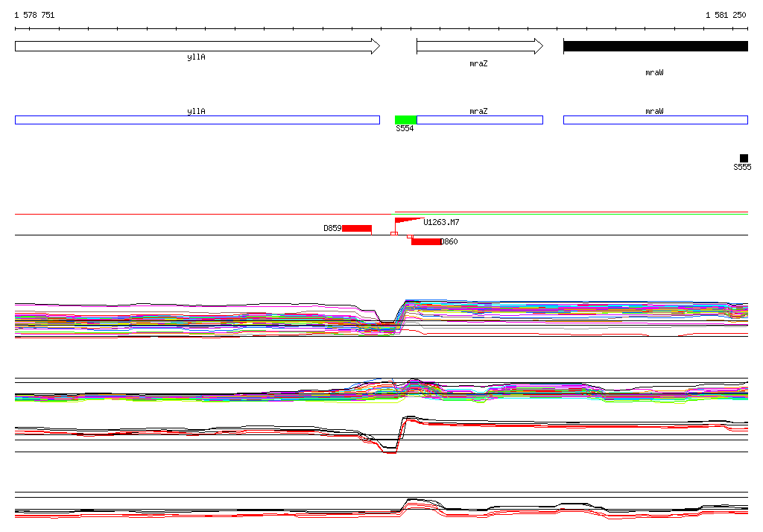
Task: Click the yllA label above the blue box
Action: (196, 111)
